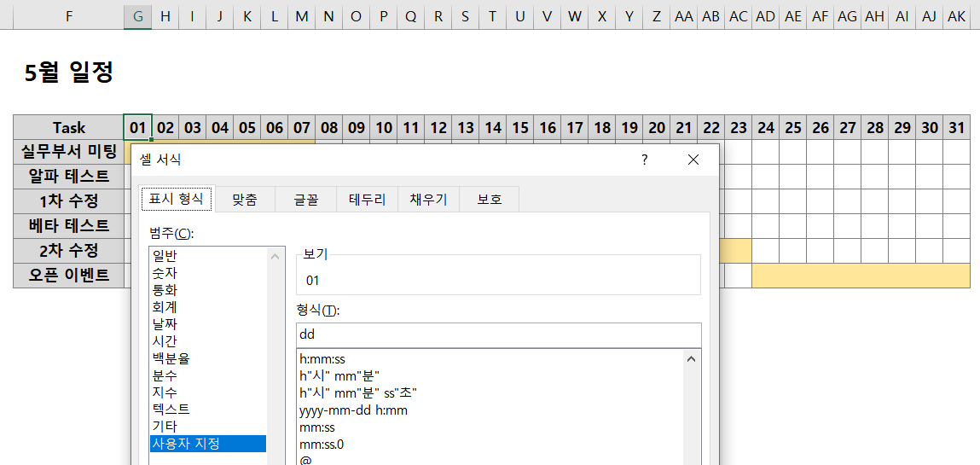980x465 pixels.
Task: Open the 글꼴 tab
Action: coord(305,200)
